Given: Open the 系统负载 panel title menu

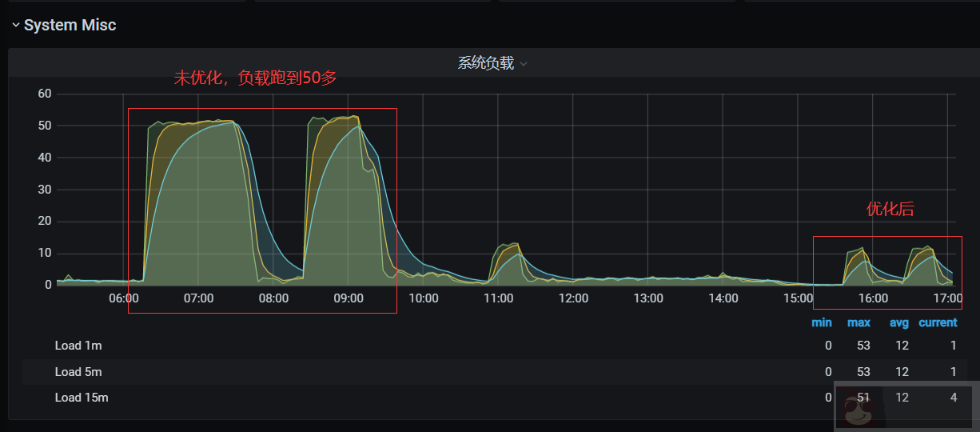Looking at the screenshot, I should [x=485, y=63].
